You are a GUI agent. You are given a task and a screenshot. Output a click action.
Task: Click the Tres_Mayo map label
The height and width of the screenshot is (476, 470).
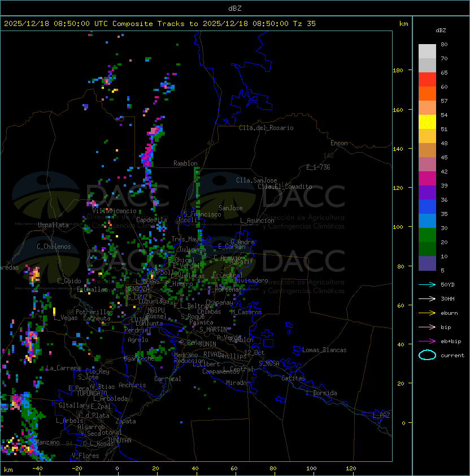click(x=186, y=239)
